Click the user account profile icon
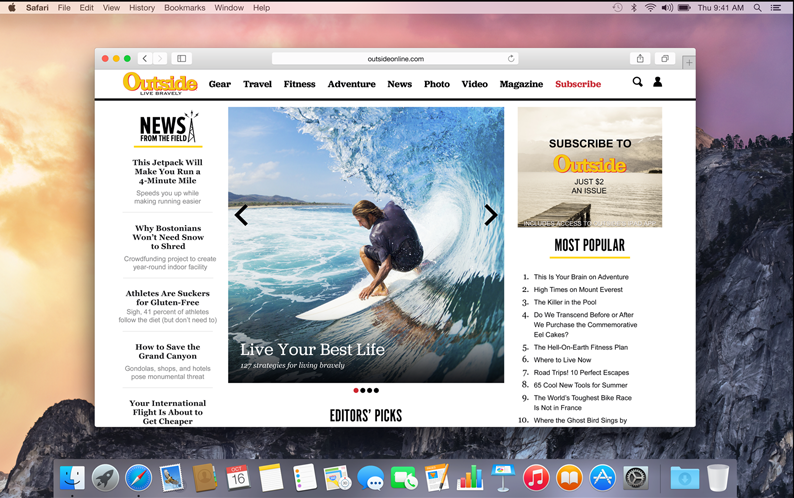 click(658, 83)
